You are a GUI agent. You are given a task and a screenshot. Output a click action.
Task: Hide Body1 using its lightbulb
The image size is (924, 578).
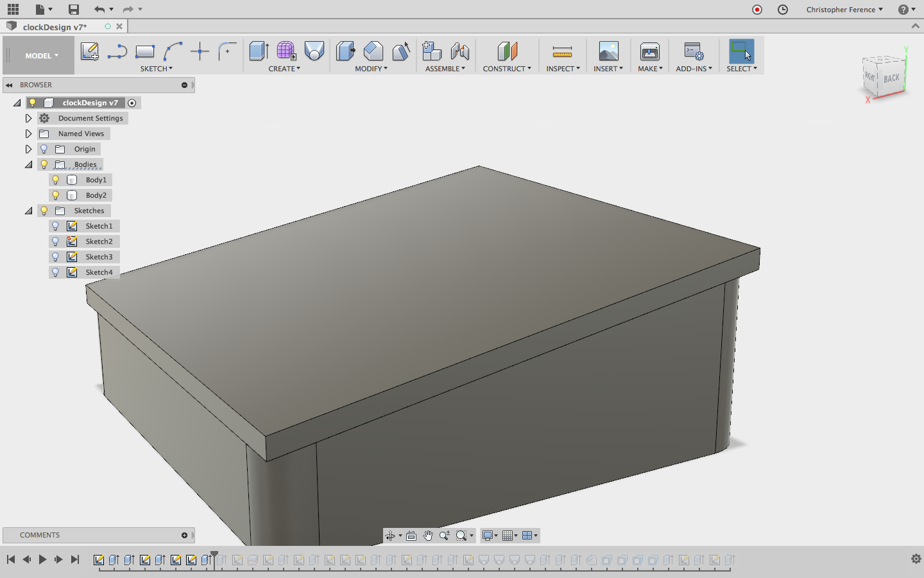[x=56, y=180]
